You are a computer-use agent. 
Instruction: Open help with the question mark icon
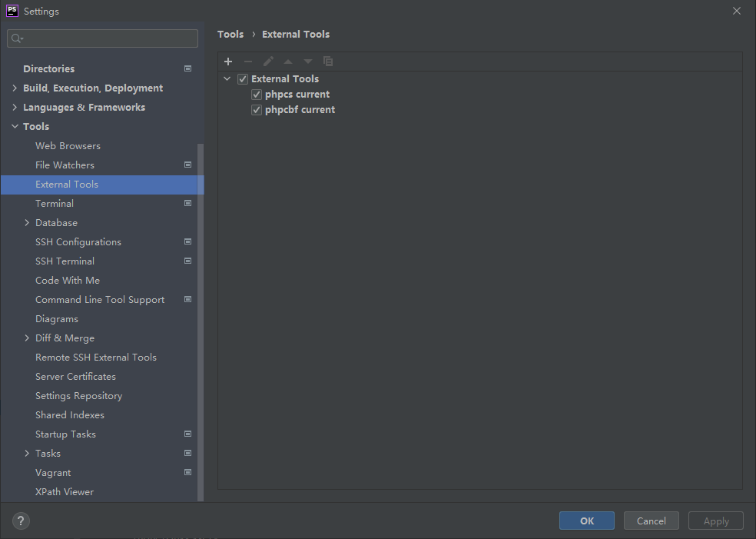pyautogui.click(x=21, y=521)
